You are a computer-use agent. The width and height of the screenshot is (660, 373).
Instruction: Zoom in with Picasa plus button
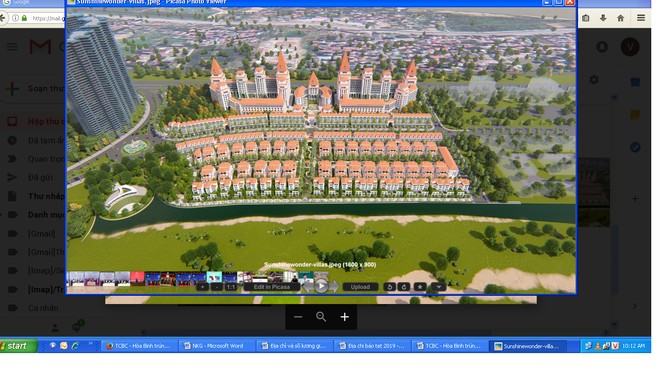(202, 287)
